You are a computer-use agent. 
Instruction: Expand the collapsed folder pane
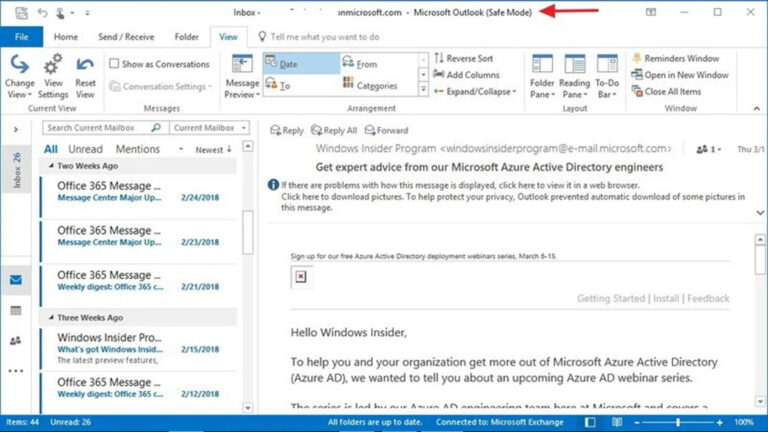pos(16,129)
